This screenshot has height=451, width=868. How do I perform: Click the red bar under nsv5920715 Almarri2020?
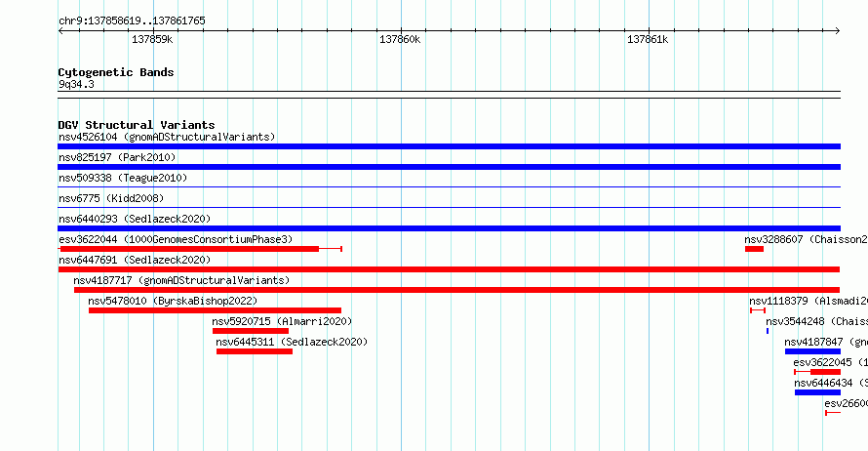pos(251,331)
